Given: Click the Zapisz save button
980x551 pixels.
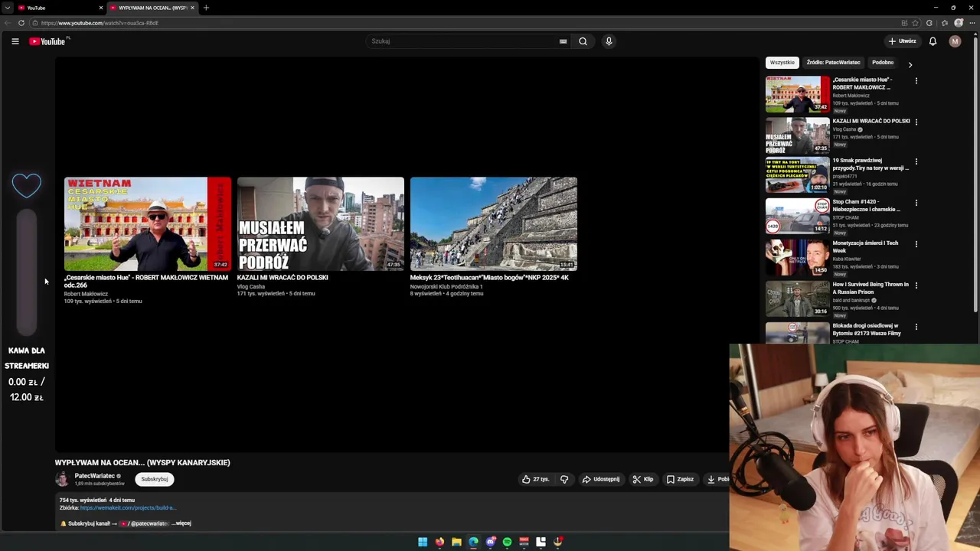Looking at the screenshot, I should (x=680, y=479).
